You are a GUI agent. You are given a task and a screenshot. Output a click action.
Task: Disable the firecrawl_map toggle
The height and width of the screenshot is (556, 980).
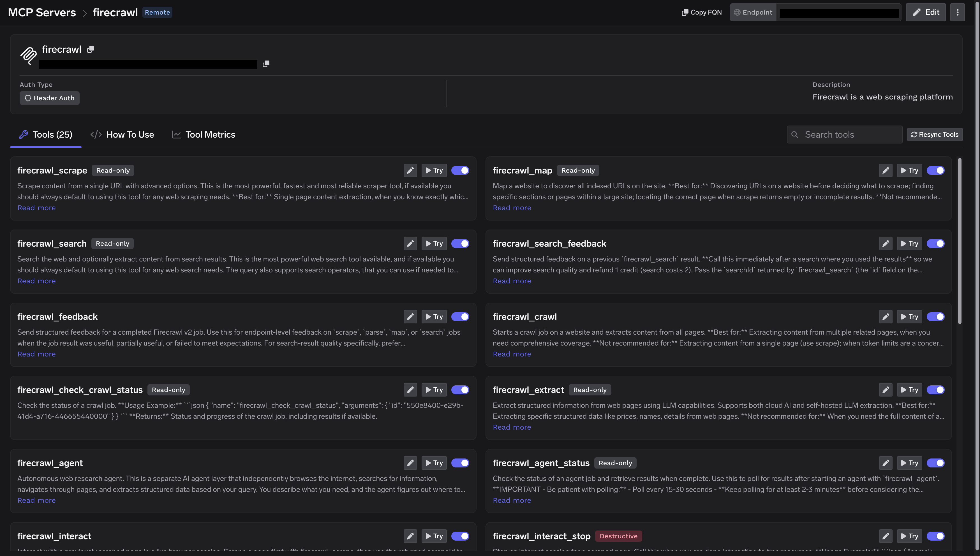936,170
